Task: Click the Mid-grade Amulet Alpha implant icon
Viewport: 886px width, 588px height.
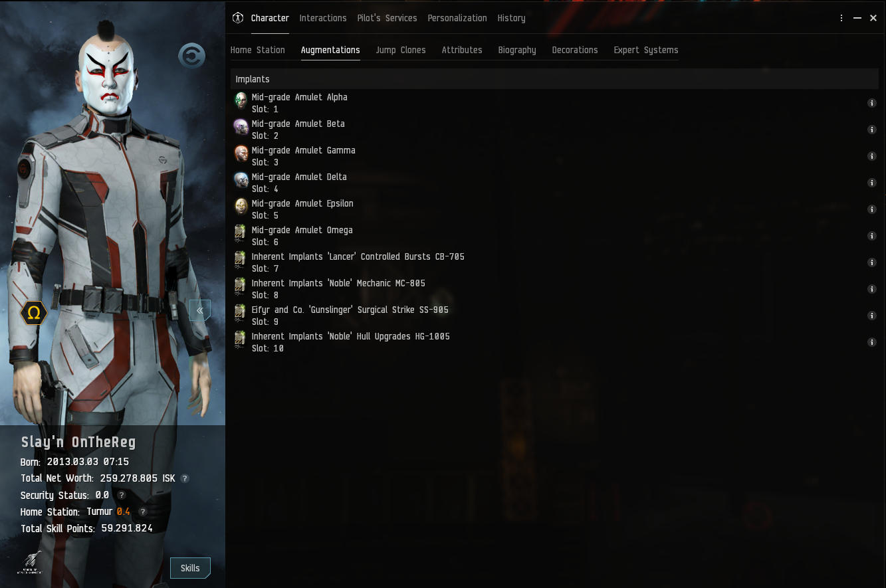Action: [241, 101]
